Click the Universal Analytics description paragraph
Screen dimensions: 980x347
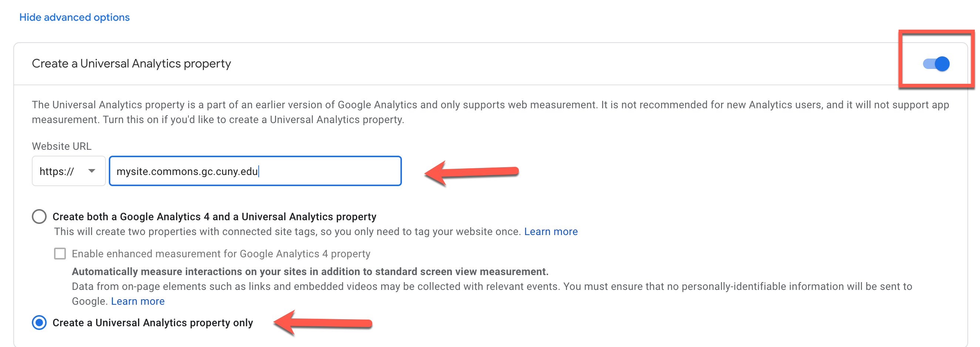(490, 112)
